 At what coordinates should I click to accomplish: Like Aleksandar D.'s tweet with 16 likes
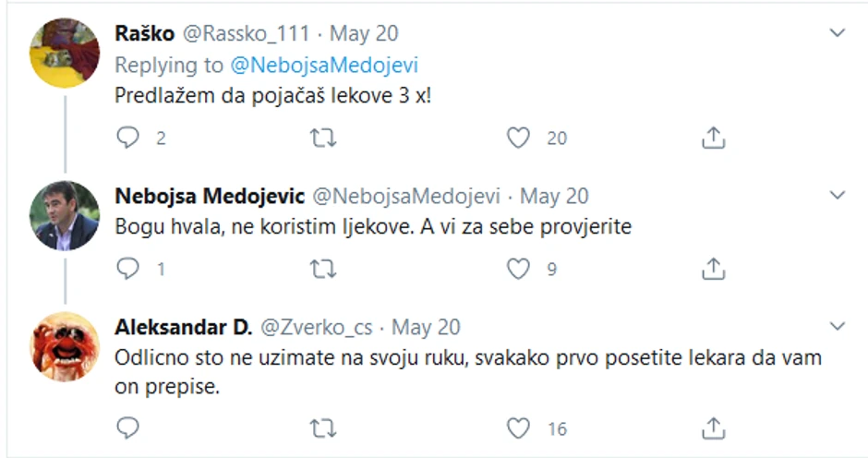(519, 428)
